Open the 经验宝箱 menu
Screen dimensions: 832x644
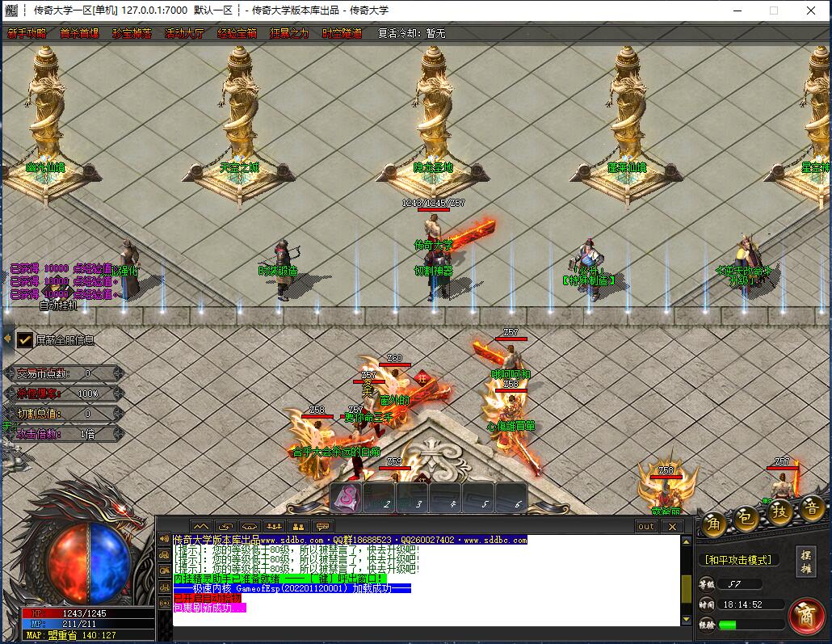(237, 33)
